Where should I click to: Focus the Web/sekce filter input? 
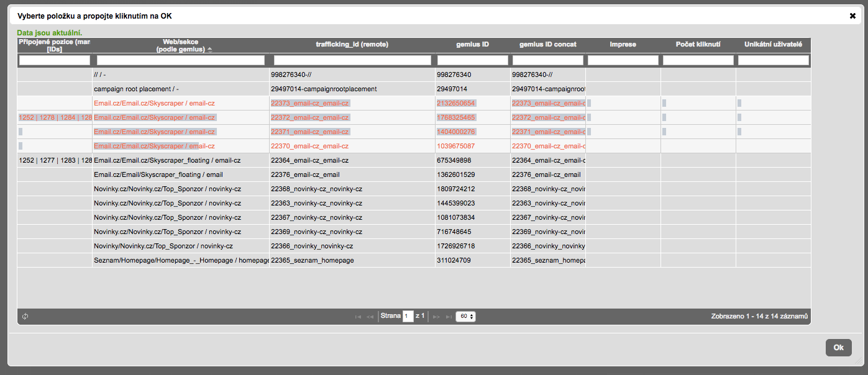181,60
